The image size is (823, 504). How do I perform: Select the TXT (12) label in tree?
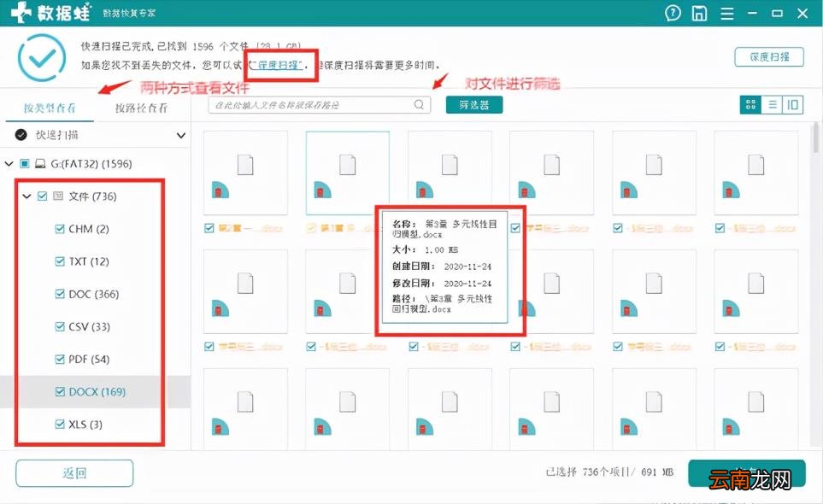89,261
